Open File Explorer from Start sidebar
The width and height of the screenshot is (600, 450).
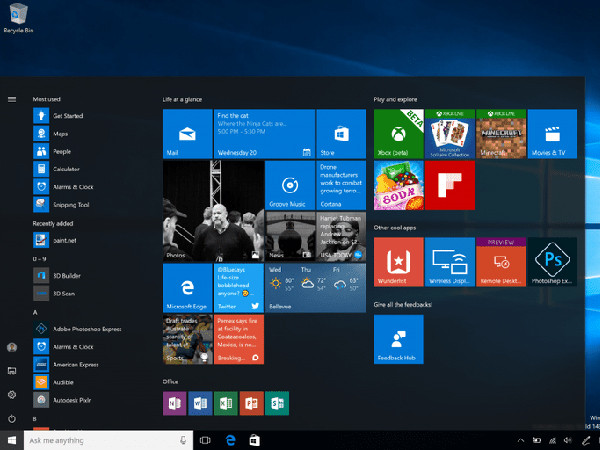[12, 371]
